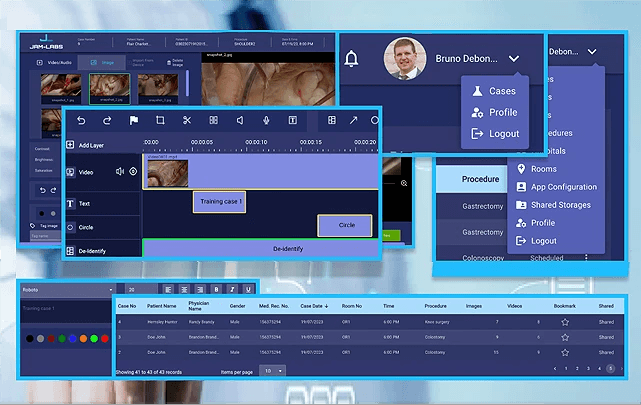Select the flag marker tool
Viewport: 641px width, 405px height.
point(134,121)
